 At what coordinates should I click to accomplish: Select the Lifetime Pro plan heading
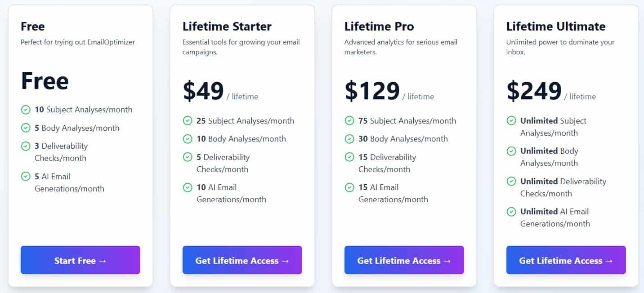pyautogui.click(x=379, y=26)
